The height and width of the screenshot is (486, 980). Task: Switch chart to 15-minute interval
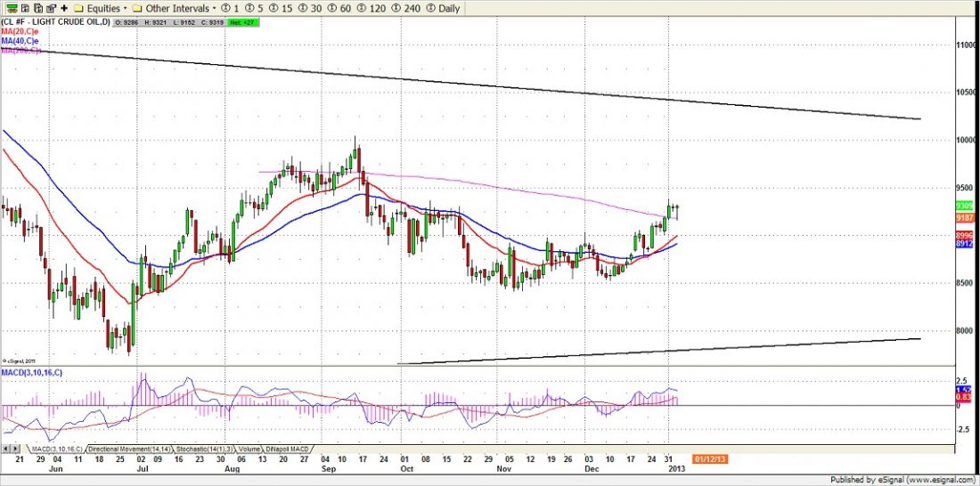click(x=288, y=8)
